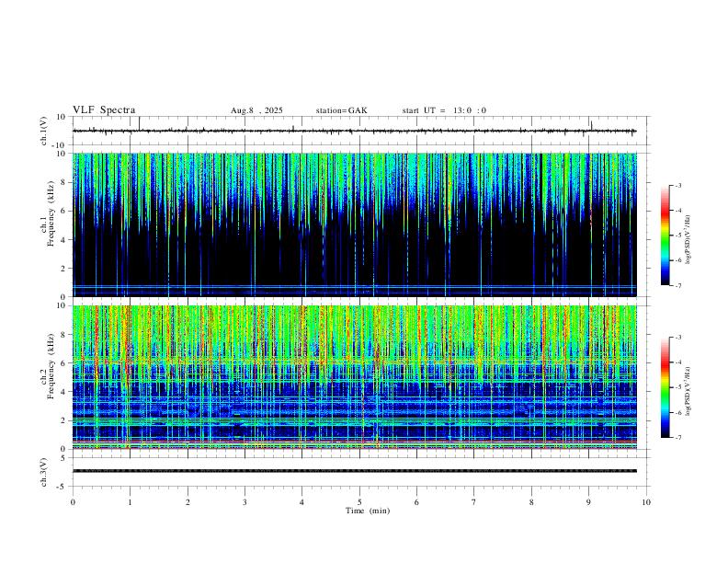Click the ch.1 spectrogram color scale bar

(x=665, y=235)
